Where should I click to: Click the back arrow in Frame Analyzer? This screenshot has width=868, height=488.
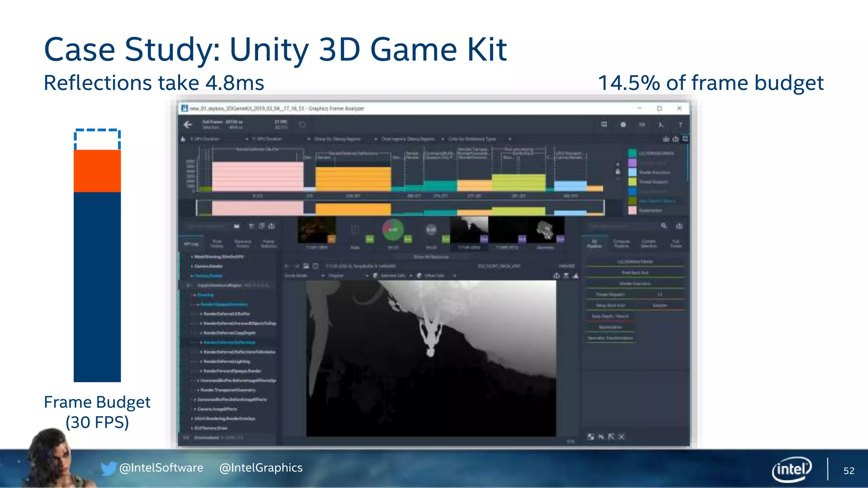pos(188,125)
